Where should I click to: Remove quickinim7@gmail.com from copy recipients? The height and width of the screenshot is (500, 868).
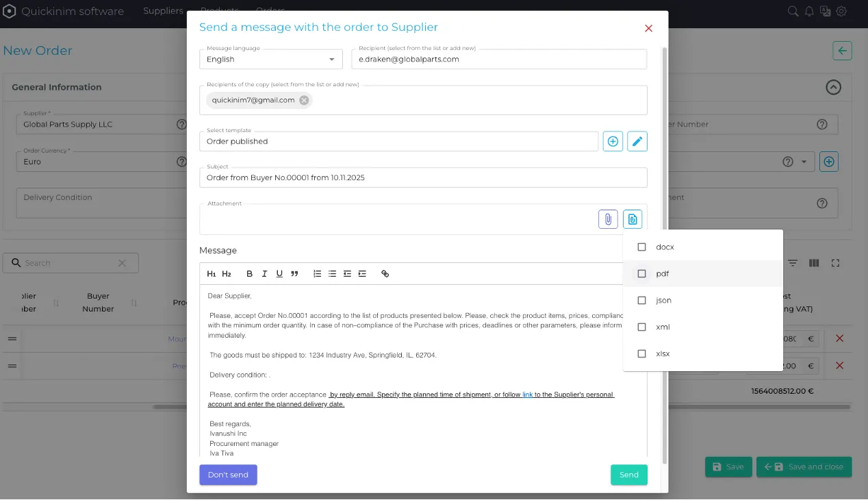coord(304,100)
